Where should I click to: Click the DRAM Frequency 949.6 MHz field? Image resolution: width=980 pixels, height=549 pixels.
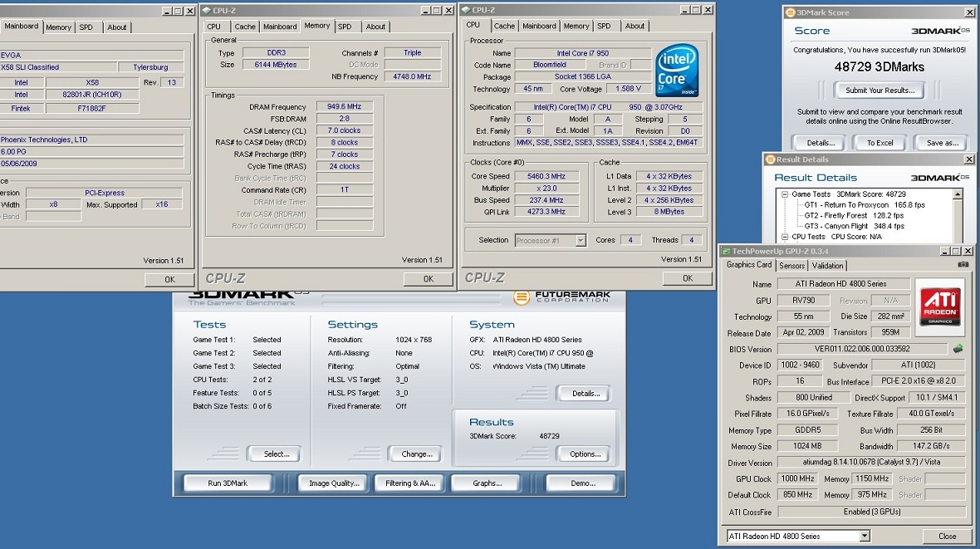point(345,107)
